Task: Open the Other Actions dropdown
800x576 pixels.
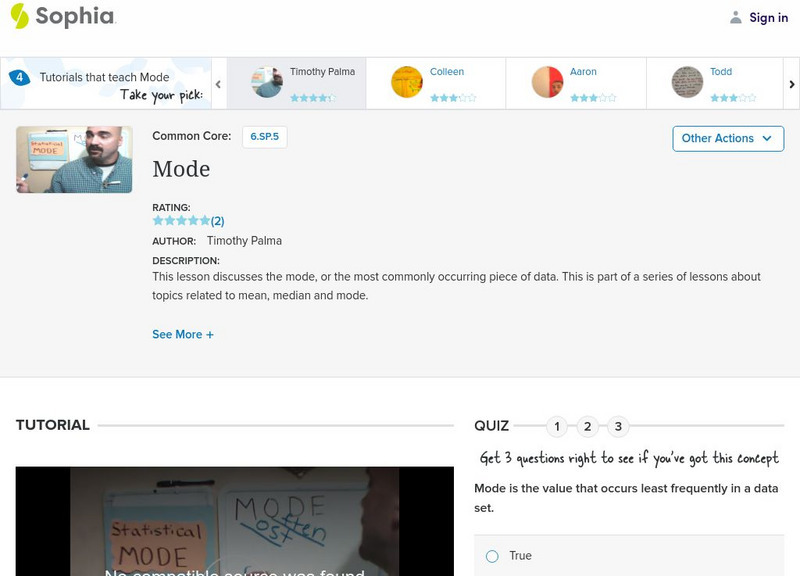Action: point(728,139)
